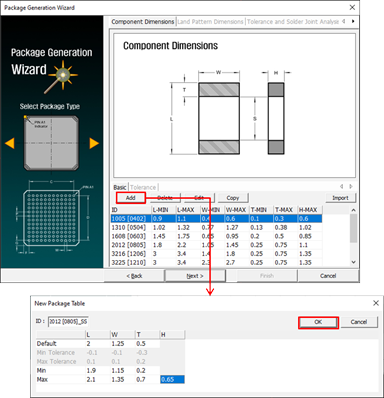Click Next to proceed in wizard
Screen dimensions: 384x398
pyautogui.click(x=195, y=276)
